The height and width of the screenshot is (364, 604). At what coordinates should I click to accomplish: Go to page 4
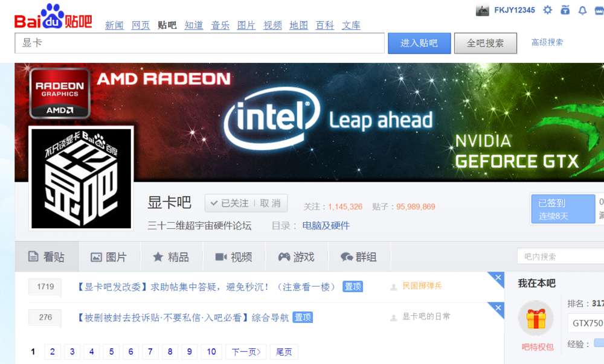tap(92, 352)
